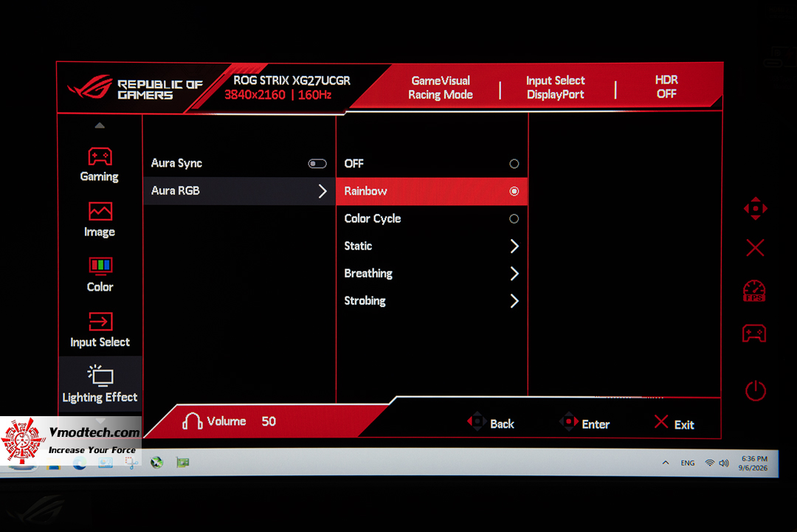This screenshot has width=797, height=532.
Task: Choose the Breathing lighting label
Action: 368,273
